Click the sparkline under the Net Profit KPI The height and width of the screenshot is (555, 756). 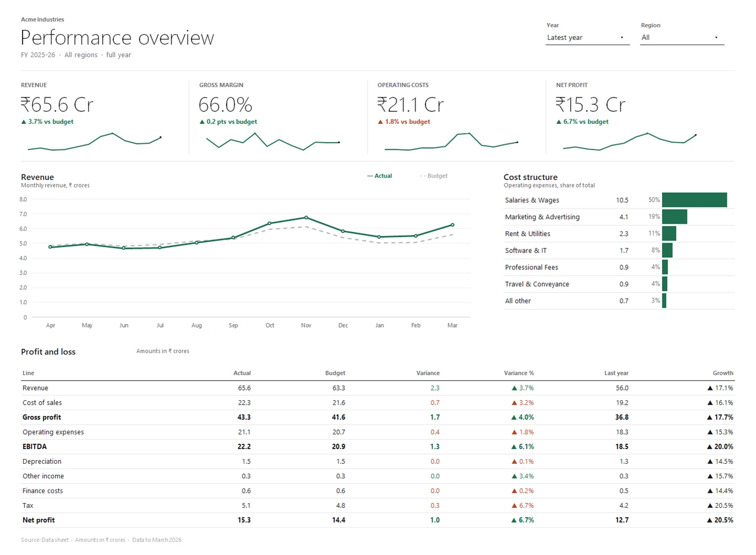629,142
